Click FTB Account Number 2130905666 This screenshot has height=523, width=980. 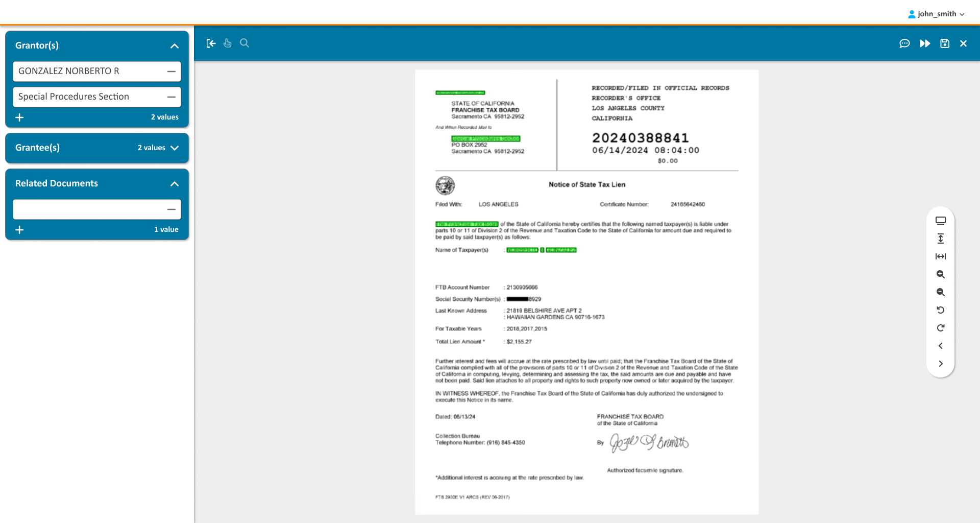pos(522,288)
